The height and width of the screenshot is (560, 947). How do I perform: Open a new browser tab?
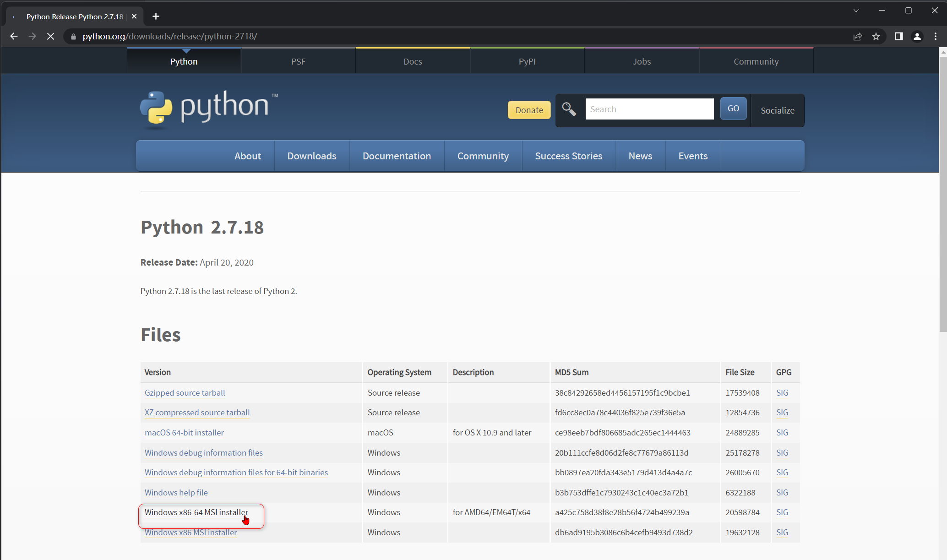tap(156, 16)
